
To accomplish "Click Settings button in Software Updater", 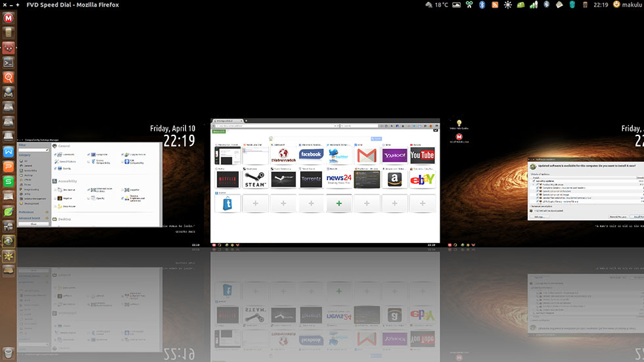I will pos(540,217).
